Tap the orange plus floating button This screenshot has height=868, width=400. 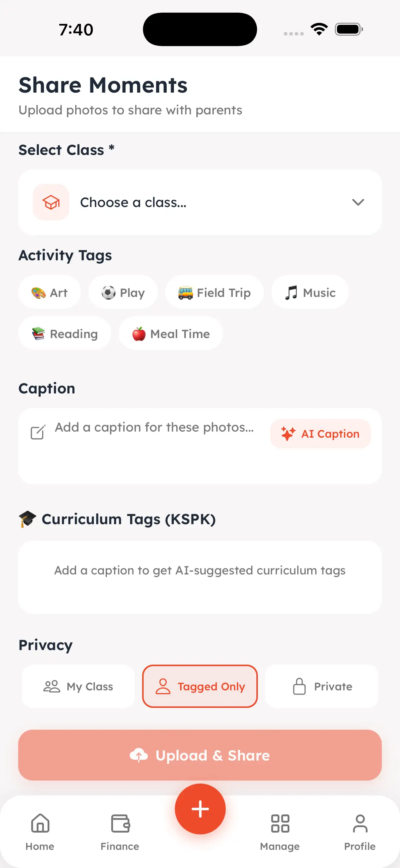[x=200, y=809]
